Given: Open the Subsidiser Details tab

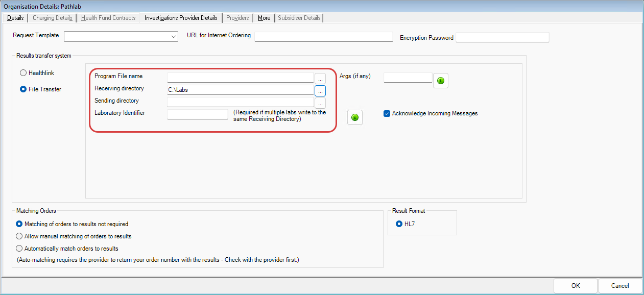Looking at the screenshot, I should 299,18.
